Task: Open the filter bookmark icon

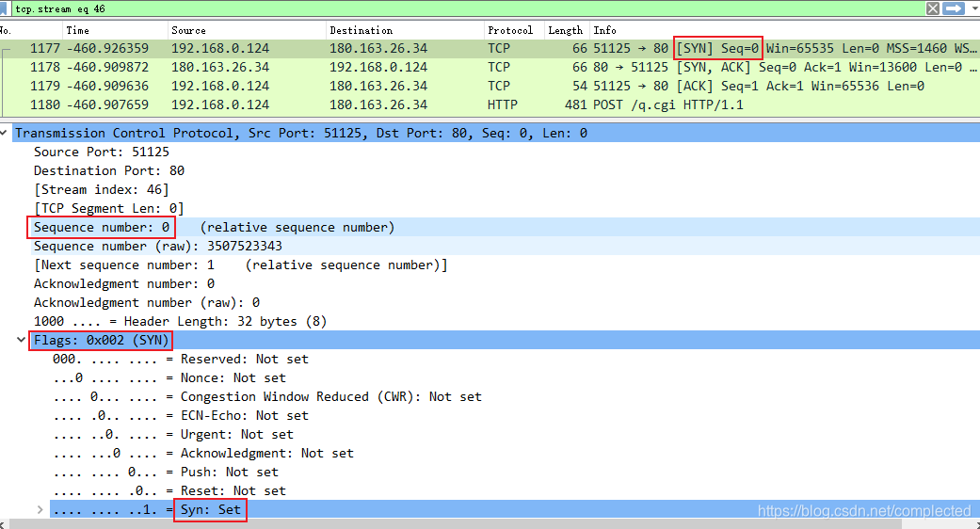Action: point(3,8)
